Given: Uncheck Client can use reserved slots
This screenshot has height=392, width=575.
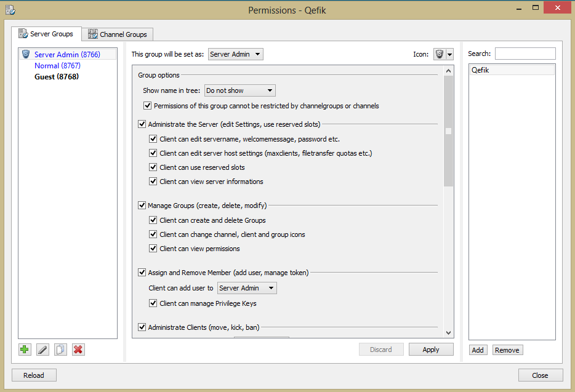Looking at the screenshot, I should coord(153,167).
